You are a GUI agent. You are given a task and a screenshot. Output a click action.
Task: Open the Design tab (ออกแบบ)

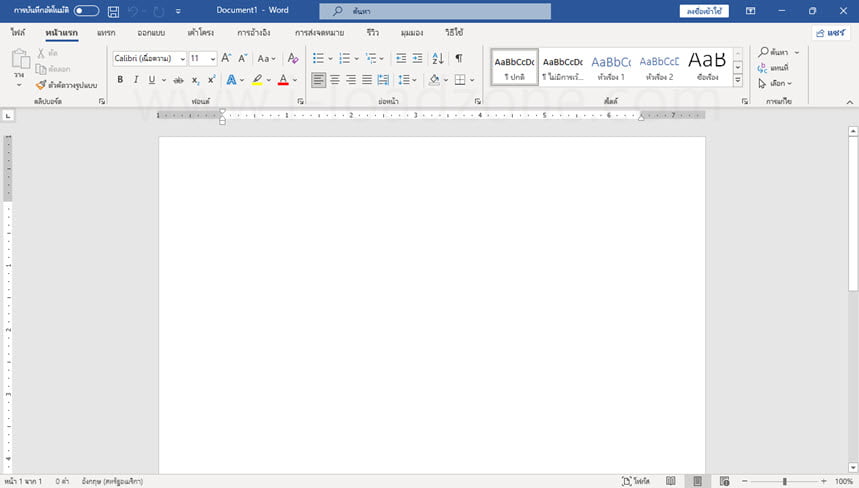[151, 33]
